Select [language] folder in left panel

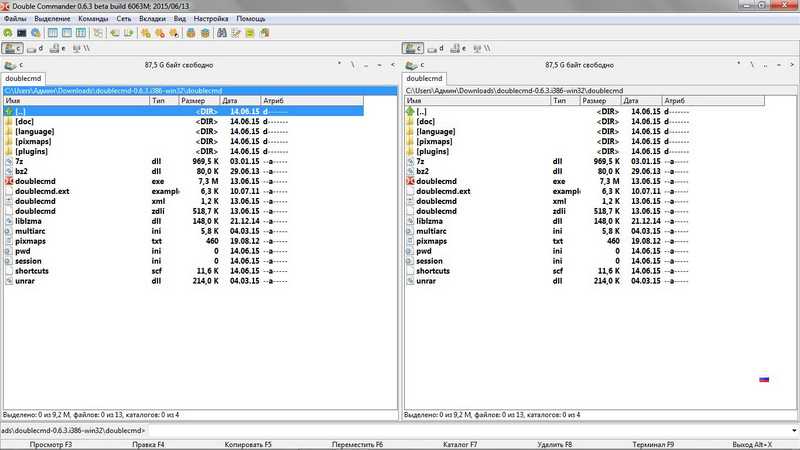pyautogui.click(x=184, y=132)
